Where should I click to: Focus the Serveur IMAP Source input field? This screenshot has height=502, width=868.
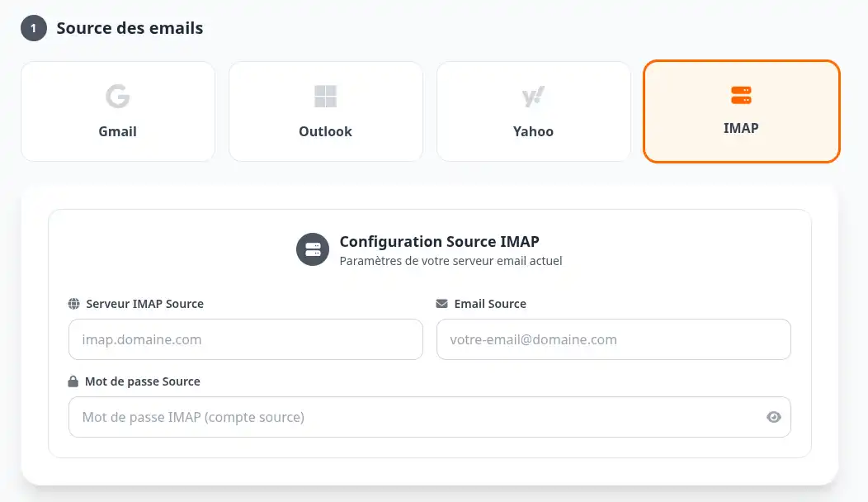246,339
